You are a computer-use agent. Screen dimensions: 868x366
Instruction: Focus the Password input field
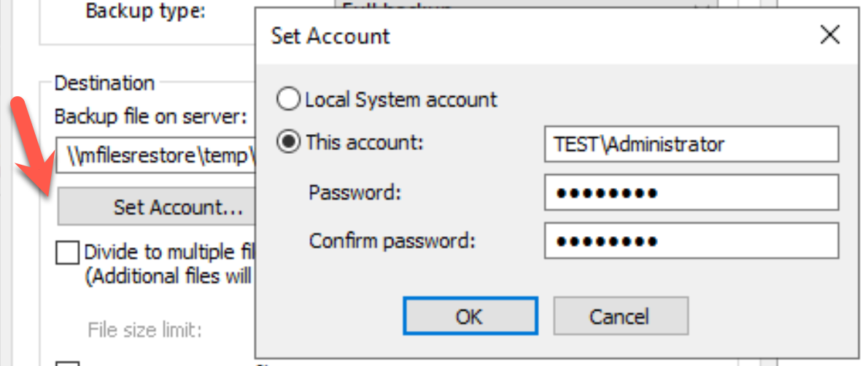click(x=691, y=192)
